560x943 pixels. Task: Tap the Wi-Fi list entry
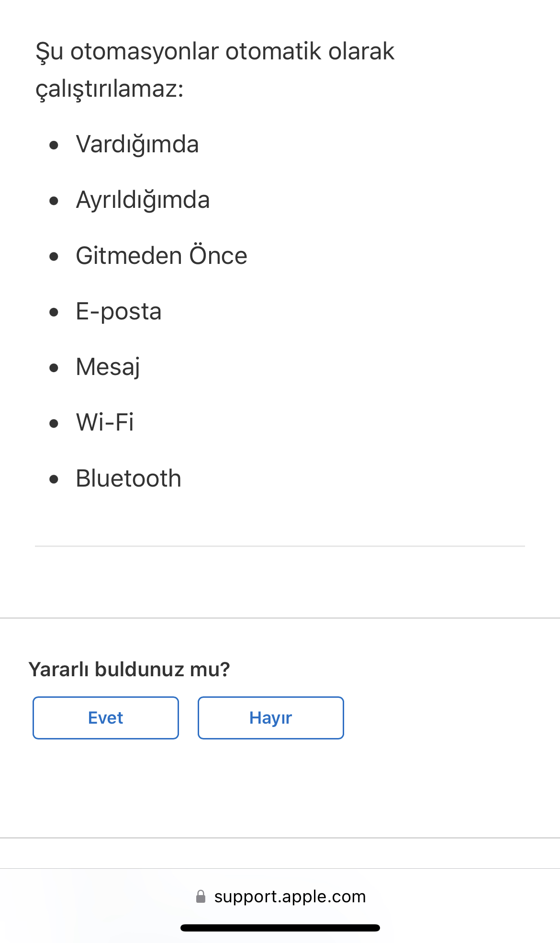[105, 422]
